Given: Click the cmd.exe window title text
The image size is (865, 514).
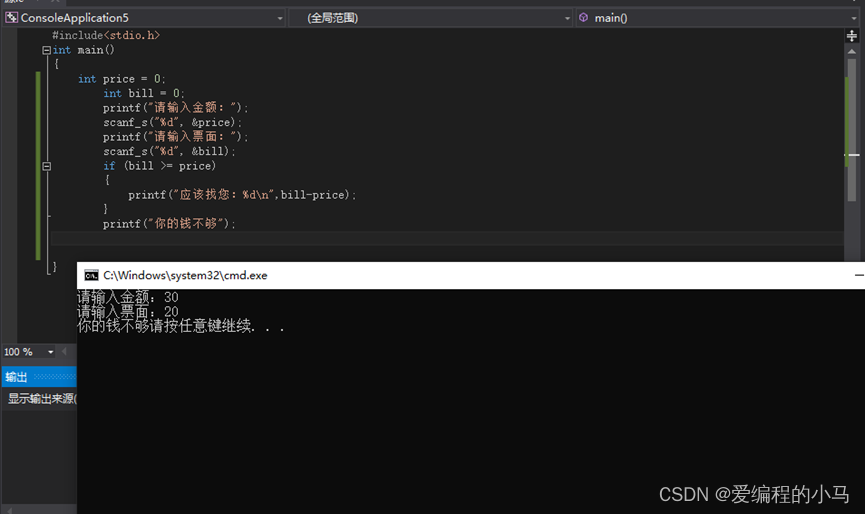Looking at the screenshot, I should point(185,275).
